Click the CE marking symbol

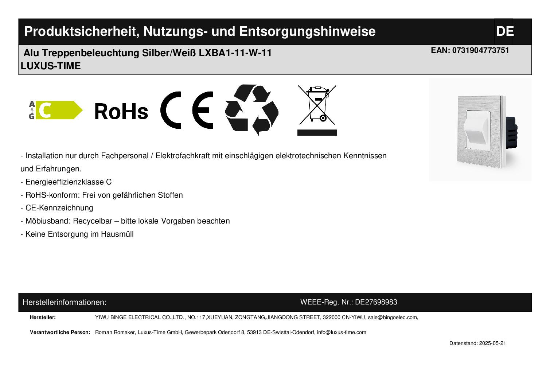point(187,110)
